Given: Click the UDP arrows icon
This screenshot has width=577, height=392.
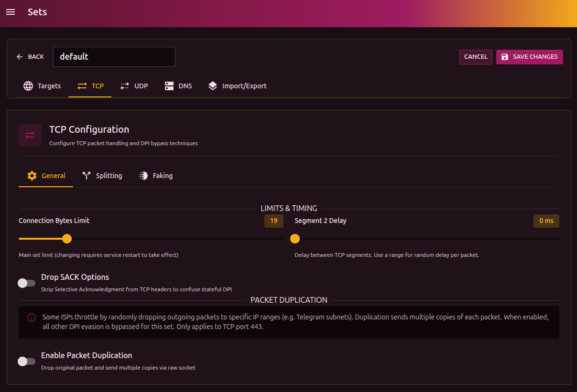Looking at the screenshot, I should [x=125, y=86].
